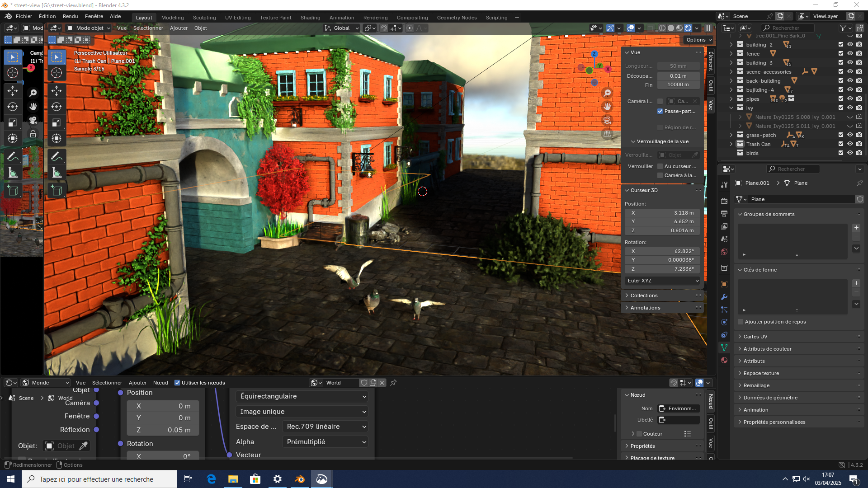Image resolution: width=868 pixels, height=488 pixels.
Task: Open the World properties tab
Action: coord(724,252)
